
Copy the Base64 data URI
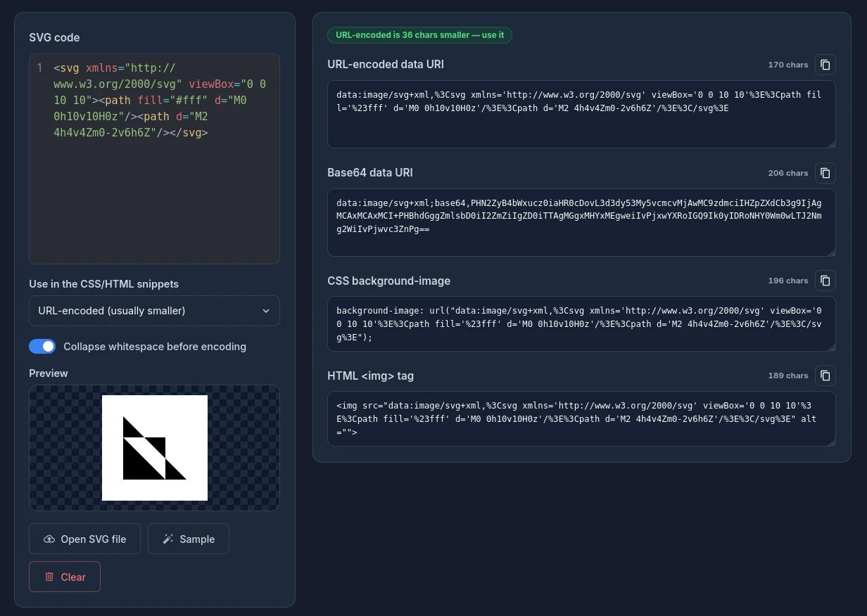point(825,173)
